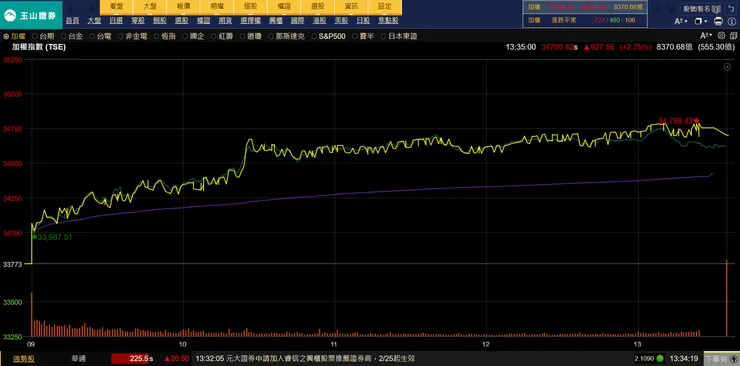
Task: Expand ticker panel with double-chevron down
Action: (671, 8)
